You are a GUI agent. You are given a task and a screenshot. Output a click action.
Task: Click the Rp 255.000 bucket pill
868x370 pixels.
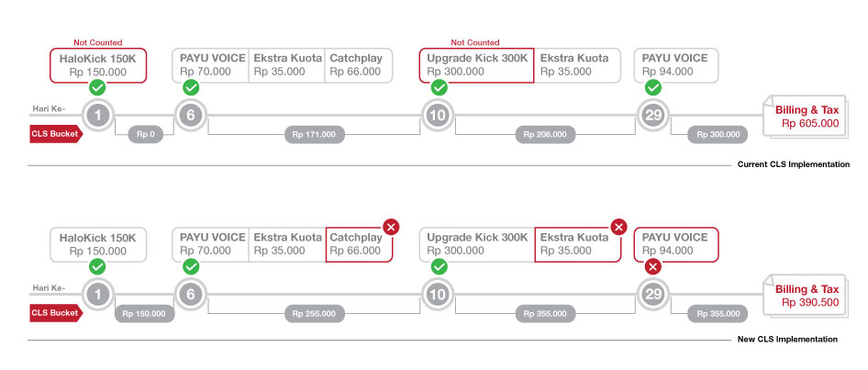314,314
